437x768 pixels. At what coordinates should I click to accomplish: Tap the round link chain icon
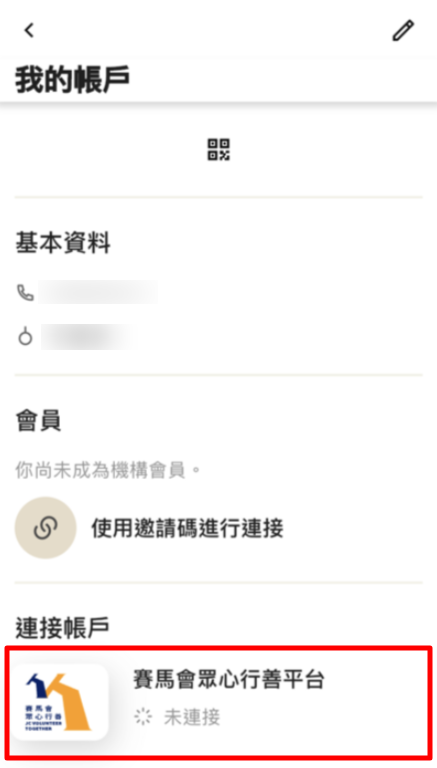pyautogui.click(x=46, y=528)
